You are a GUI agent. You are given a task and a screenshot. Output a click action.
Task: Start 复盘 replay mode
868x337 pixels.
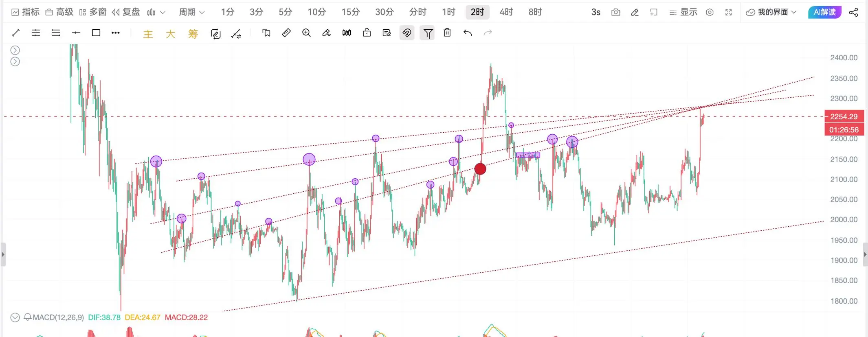126,12
